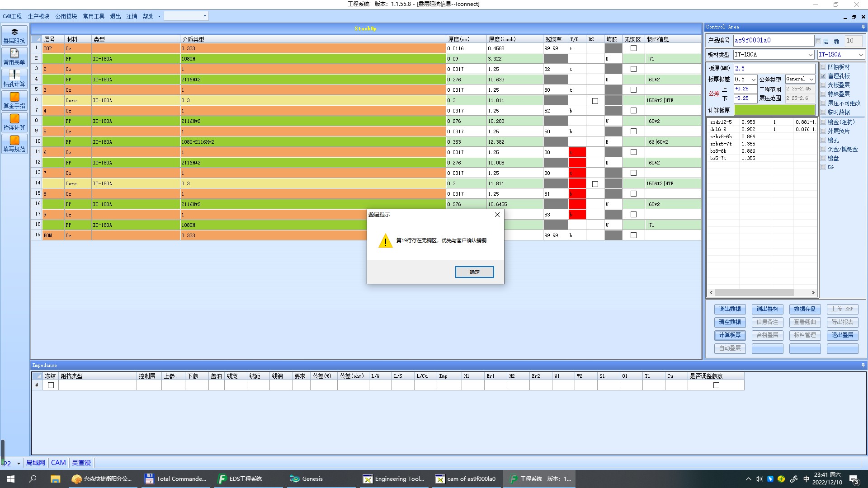Check the 冻结 box in Impedance row
Screen dimensions: 868x488
pyautogui.click(x=51, y=385)
